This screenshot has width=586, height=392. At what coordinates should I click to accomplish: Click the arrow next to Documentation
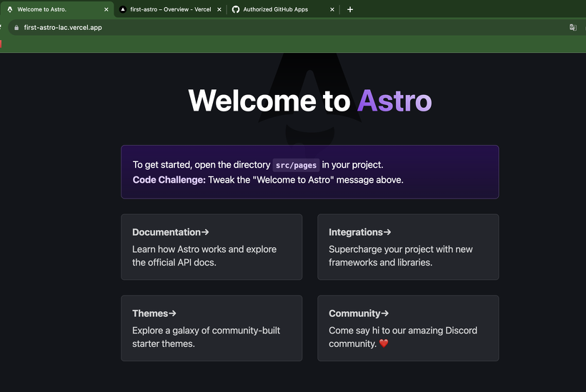pos(205,232)
